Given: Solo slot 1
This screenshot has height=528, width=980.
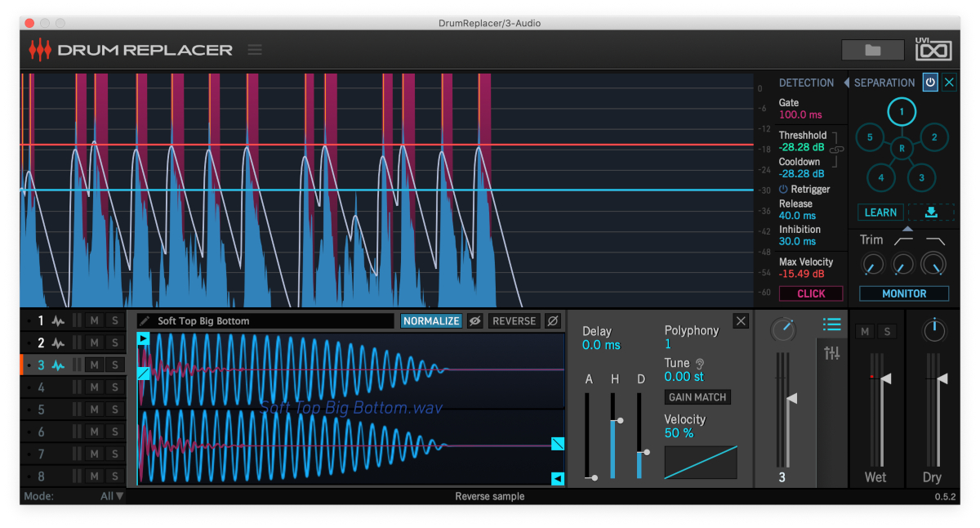Looking at the screenshot, I should [114, 321].
